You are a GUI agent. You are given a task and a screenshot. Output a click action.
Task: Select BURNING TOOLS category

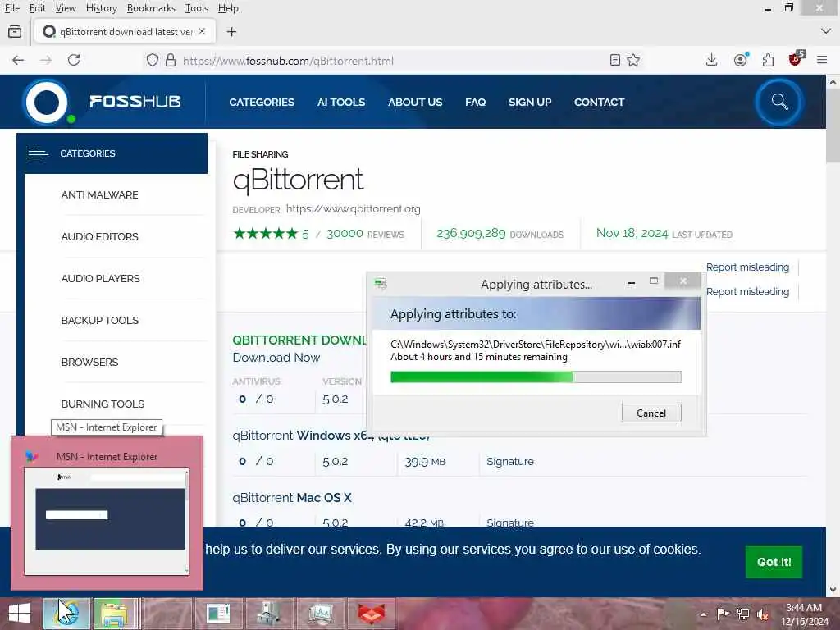pyautogui.click(x=103, y=404)
